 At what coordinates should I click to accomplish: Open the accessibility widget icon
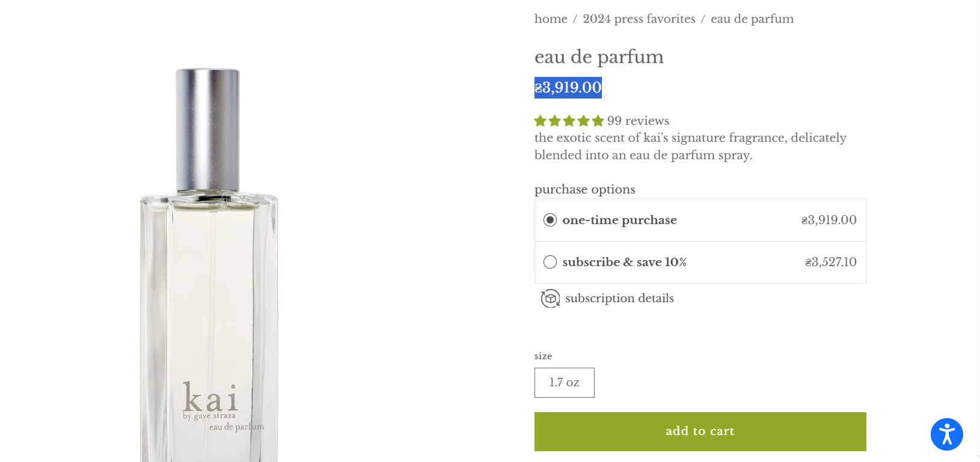click(x=946, y=434)
